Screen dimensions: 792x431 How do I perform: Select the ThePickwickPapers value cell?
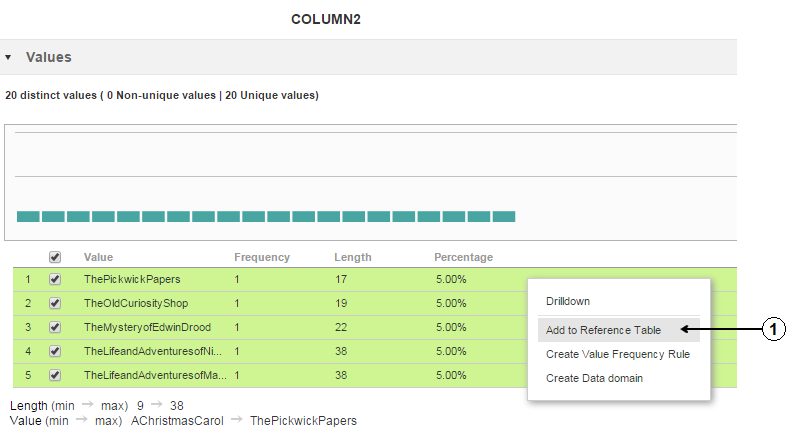[x=132, y=279]
